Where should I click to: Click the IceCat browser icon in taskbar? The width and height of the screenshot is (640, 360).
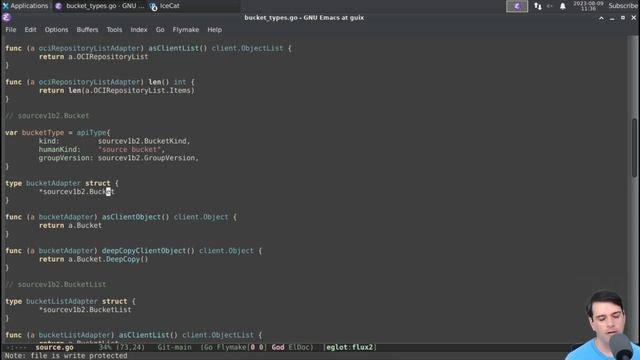(x=153, y=6)
